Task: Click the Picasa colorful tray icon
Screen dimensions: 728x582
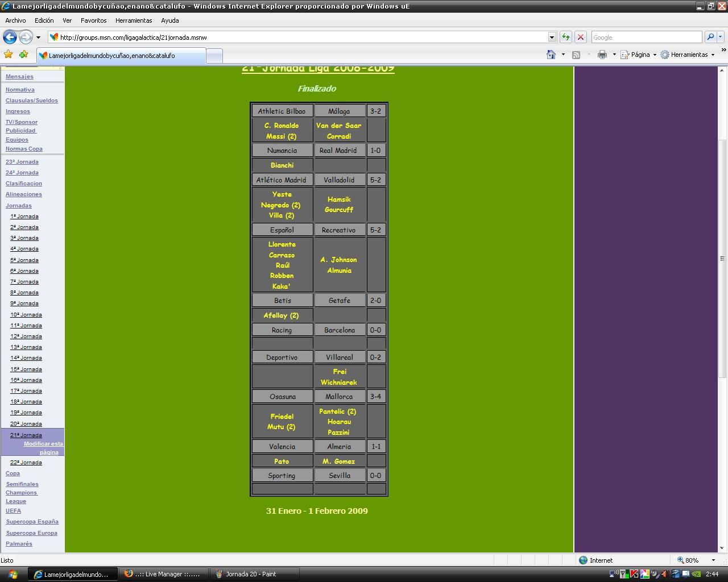Action: tap(644, 574)
